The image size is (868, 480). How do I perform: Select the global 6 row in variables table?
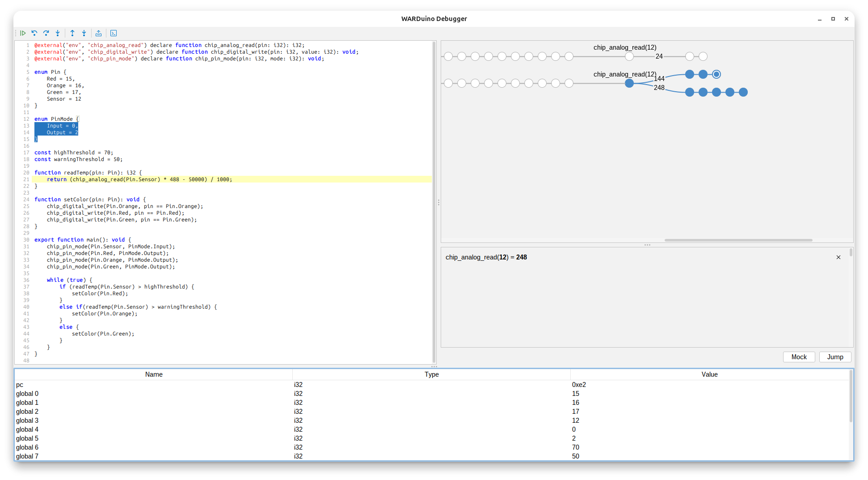tap(27, 447)
